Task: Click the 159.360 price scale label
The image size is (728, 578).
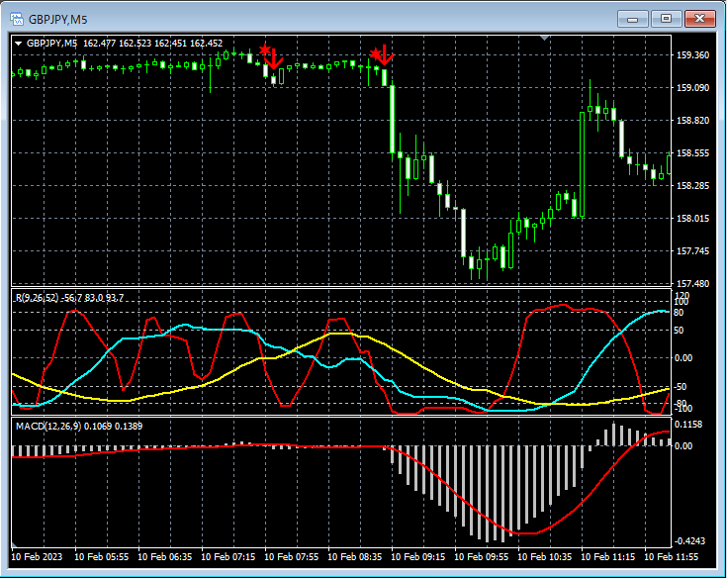Action: (x=691, y=55)
